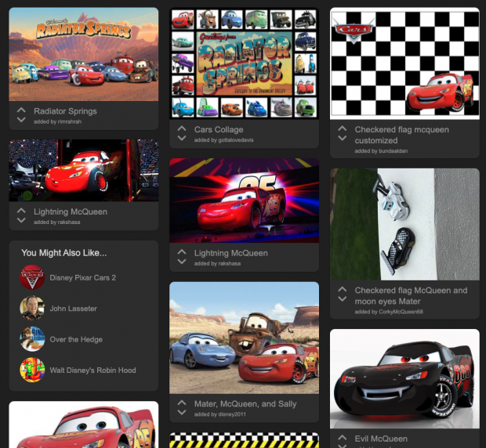486x448 pixels.
Task: Upvote the Cars Collage item
Action: click(x=182, y=128)
